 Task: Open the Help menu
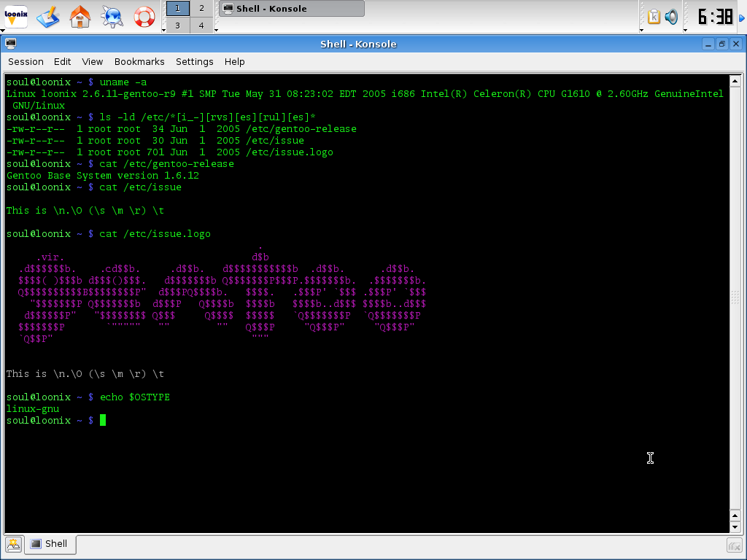coord(234,62)
